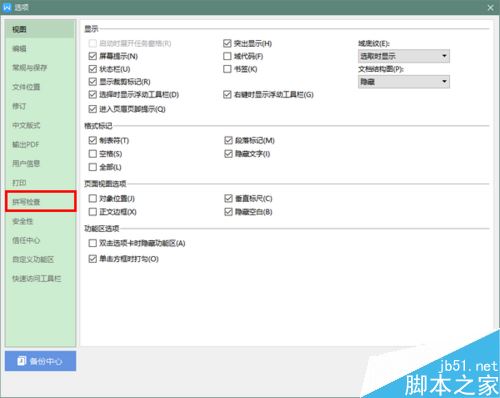Open the 备份中心 backup center button
The width and height of the screenshot is (500, 398).
click(40, 361)
